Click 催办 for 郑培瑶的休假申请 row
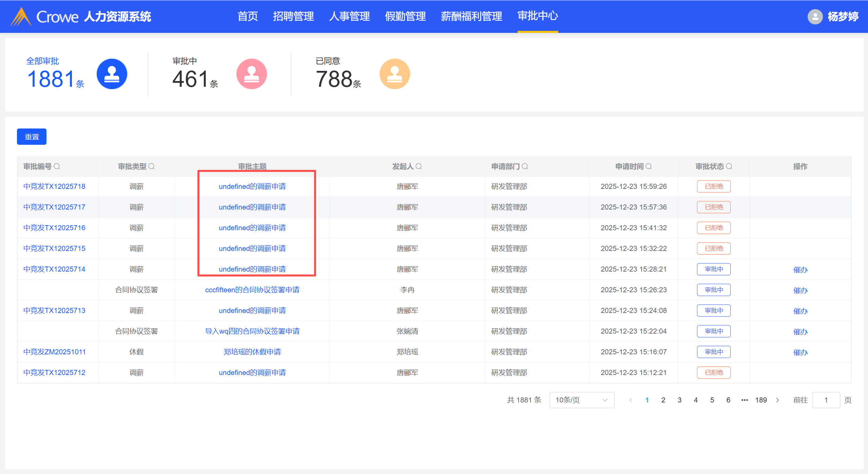This screenshot has width=868, height=474. (x=800, y=352)
